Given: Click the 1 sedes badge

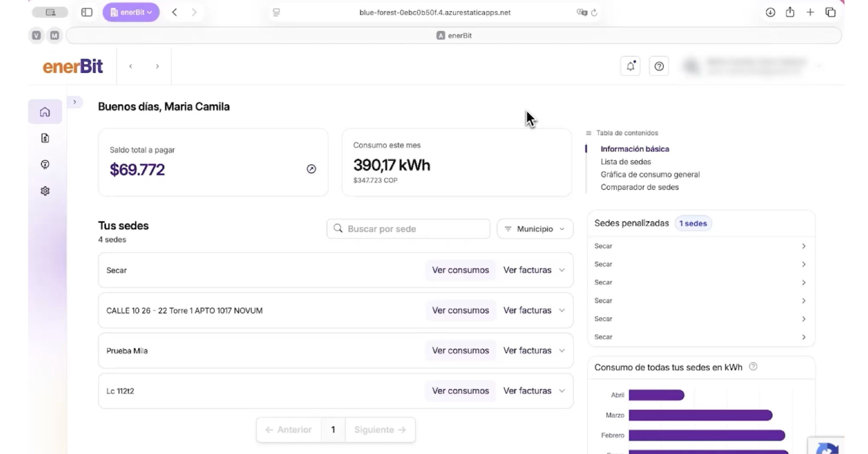Looking at the screenshot, I should [x=693, y=224].
